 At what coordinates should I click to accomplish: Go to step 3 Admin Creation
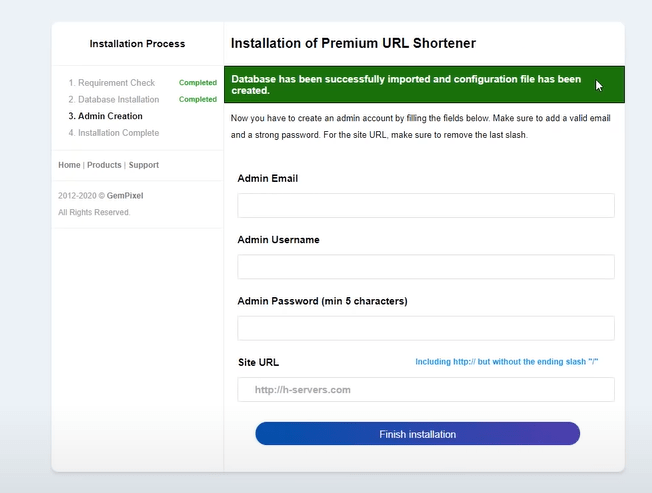[x=105, y=116]
